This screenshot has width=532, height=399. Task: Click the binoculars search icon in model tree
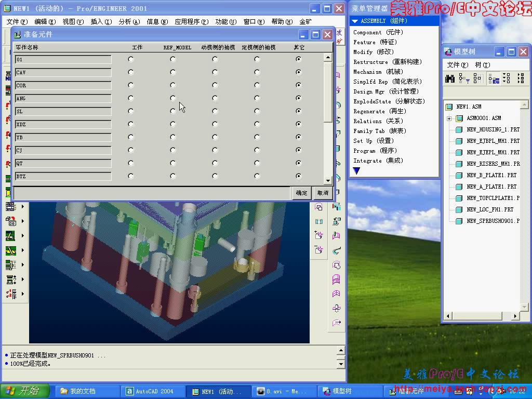(450, 79)
